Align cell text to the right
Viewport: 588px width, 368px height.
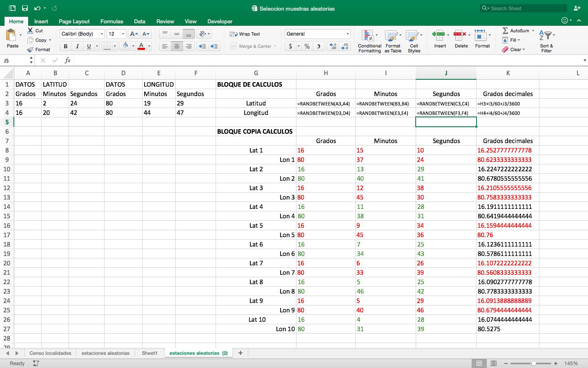[189, 46]
